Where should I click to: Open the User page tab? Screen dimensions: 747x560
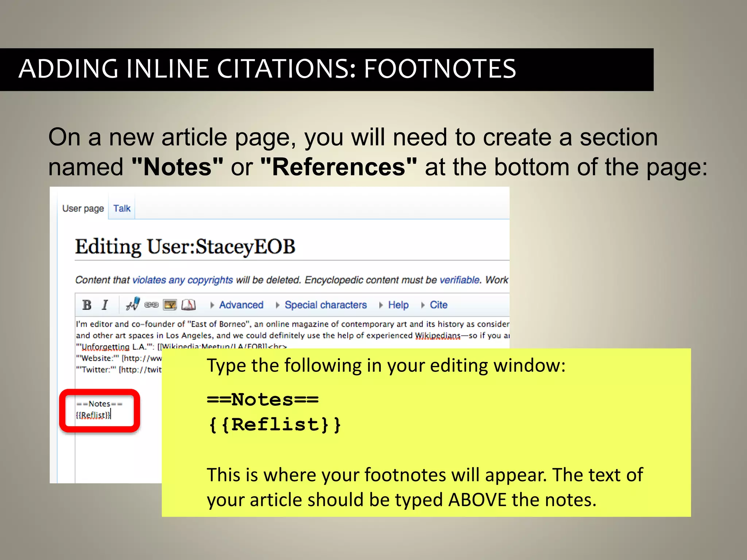pos(83,209)
